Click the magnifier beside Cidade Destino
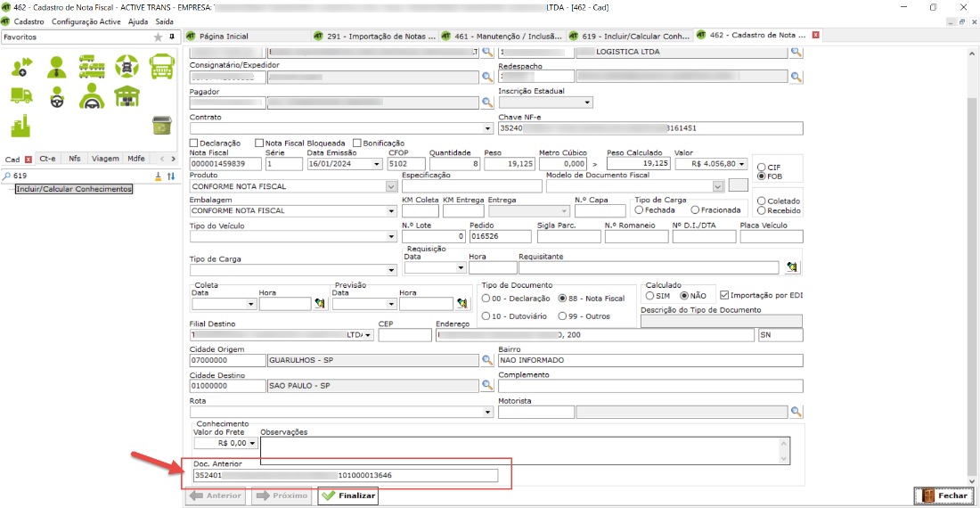The height and width of the screenshot is (508, 980). coord(487,386)
